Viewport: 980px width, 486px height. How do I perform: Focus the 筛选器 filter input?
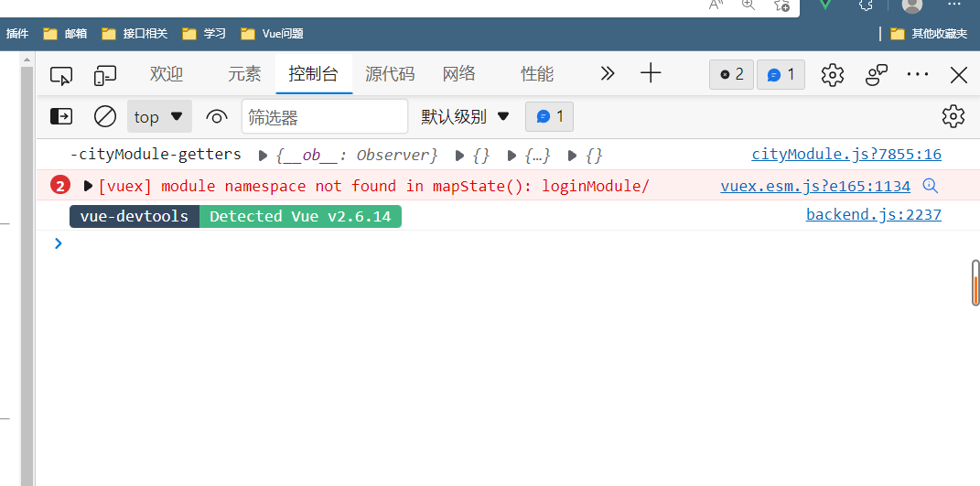click(325, 116)
